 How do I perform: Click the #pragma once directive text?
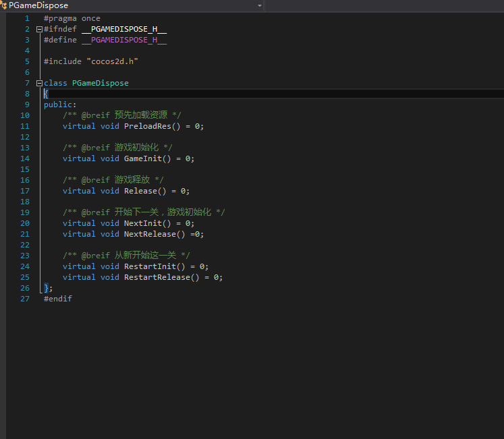pyautogui.click(x=72, y=18)
